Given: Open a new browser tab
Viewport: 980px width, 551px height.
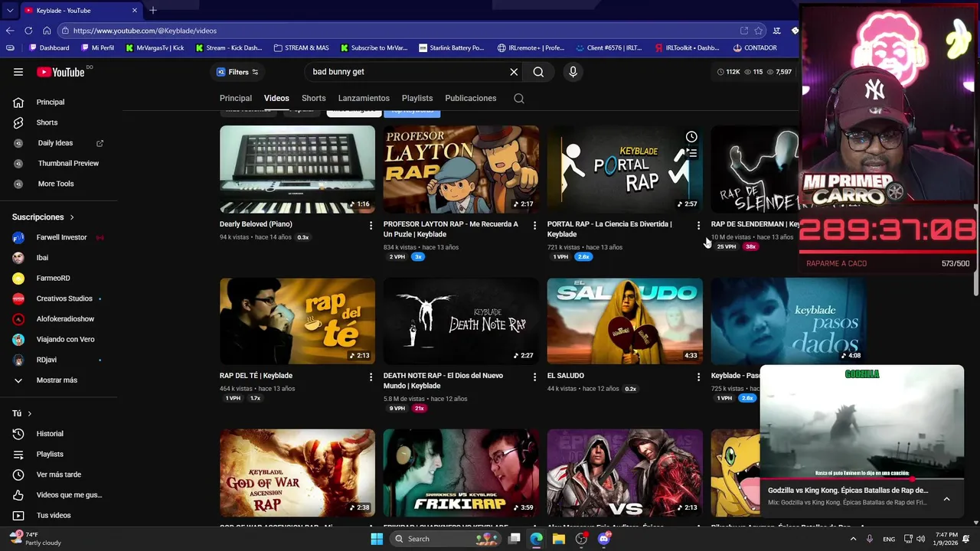Looking at the screenshot, I should tap(153, 10).
